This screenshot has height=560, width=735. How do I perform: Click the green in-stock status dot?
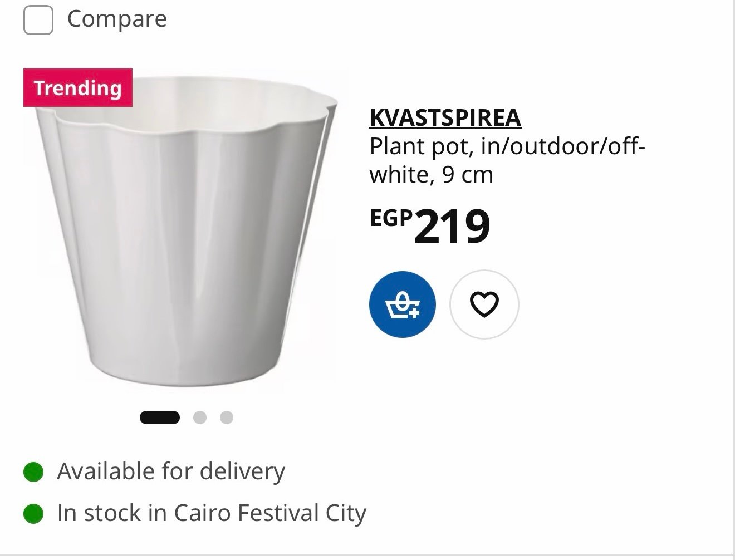click(33, 513)
